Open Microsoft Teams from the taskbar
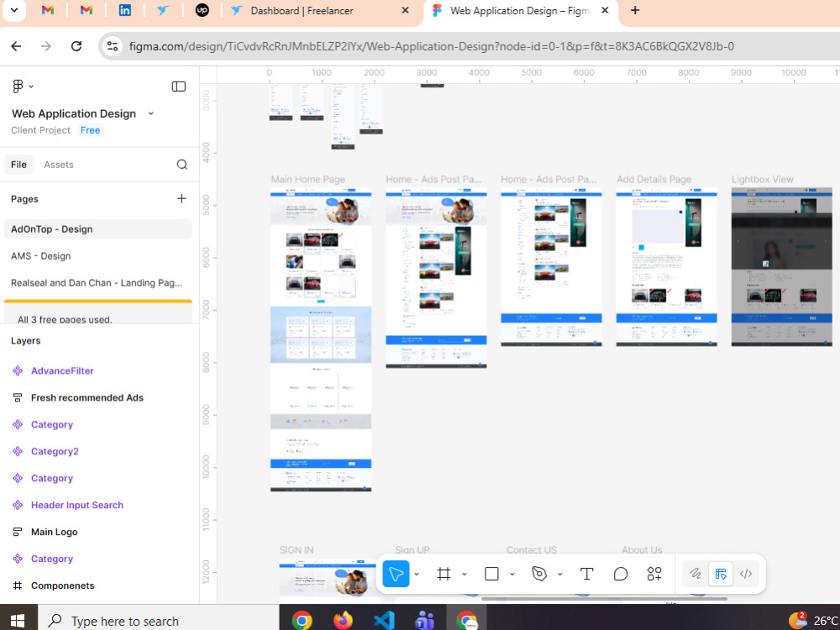840x630 pixels. [425, 621]
